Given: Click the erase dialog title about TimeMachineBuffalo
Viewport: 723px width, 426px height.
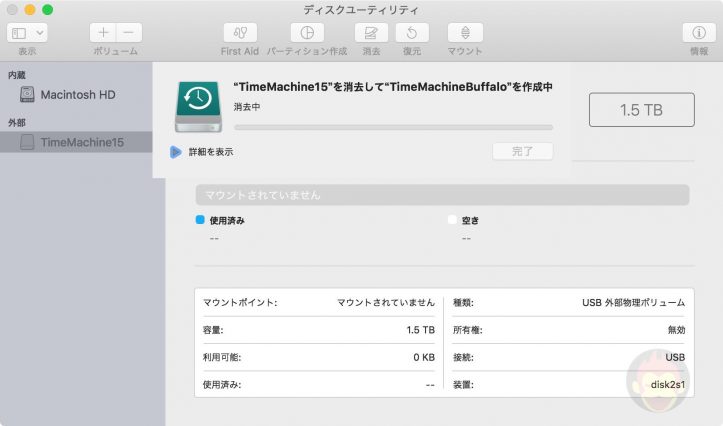Looking at the screenshot, I should coord(393,87).
